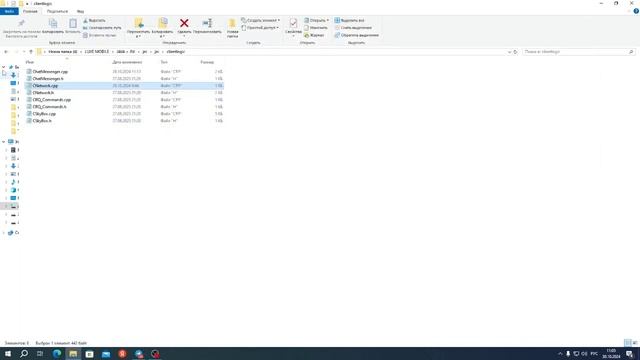
Task: Click the Paste (Вставить) clipboard icon
Action: click(73, 23)
